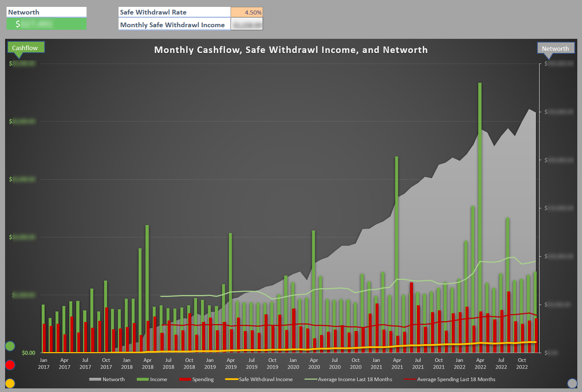582x392 pixels.
Task: Click the $0.00 label on the left axis
Action: point(28,353)
